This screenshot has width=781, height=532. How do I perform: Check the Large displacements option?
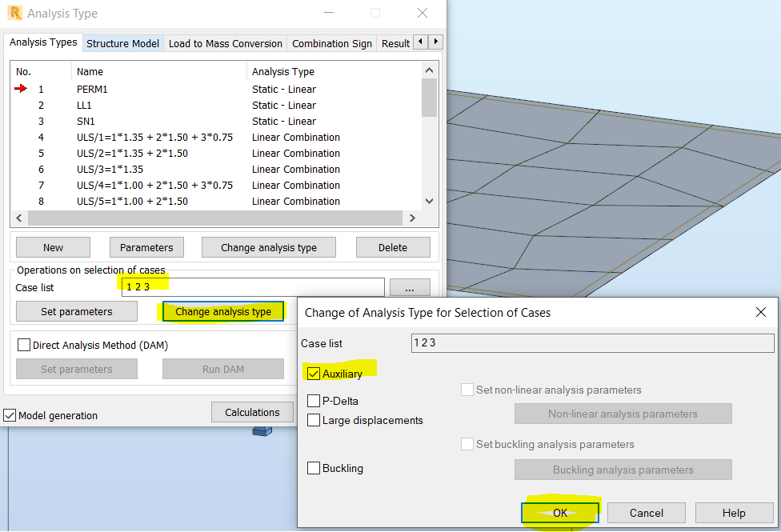click(314, 420)
